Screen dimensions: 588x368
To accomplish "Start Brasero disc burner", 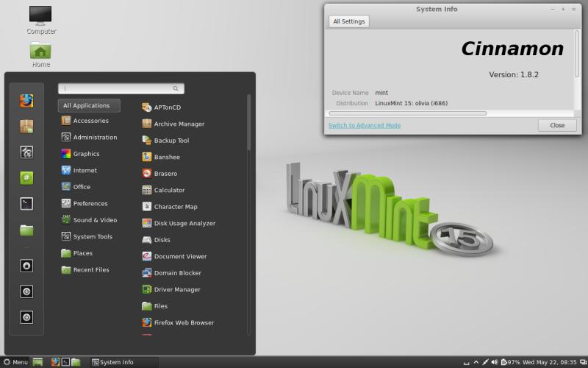I will (165, 174).
